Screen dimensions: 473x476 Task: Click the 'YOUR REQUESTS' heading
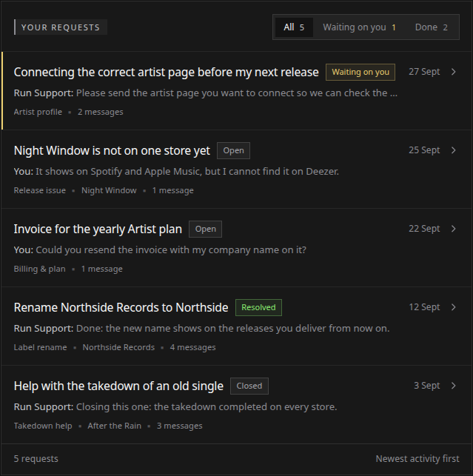[x=61, y=27]
